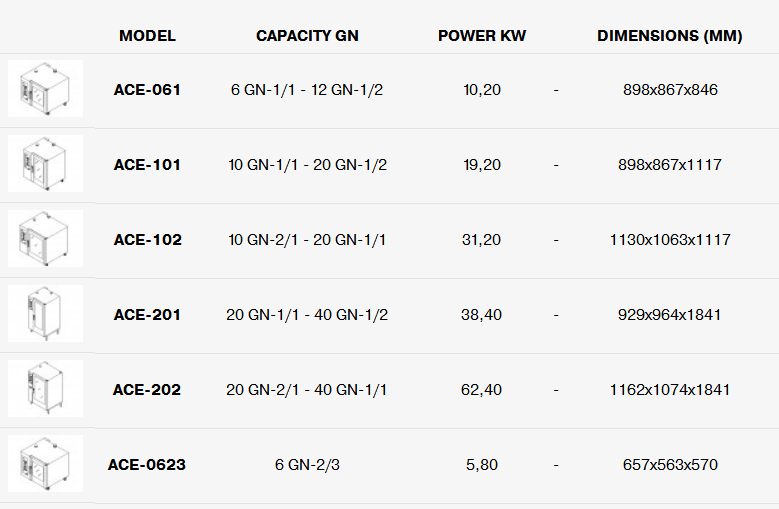Open the ACE-061 oven thumbnail image
The width and height of the screenshot is (779, 509).
[45, 88]
